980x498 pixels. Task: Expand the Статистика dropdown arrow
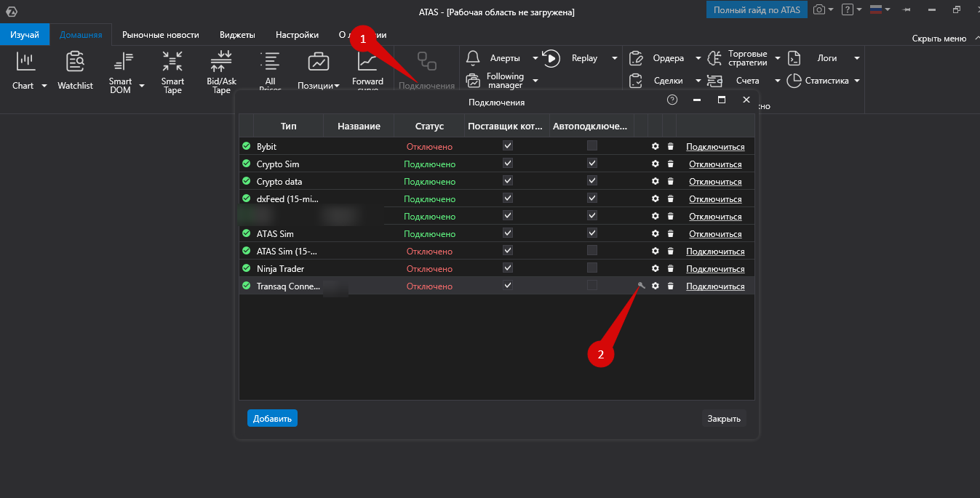pos(857,81)
